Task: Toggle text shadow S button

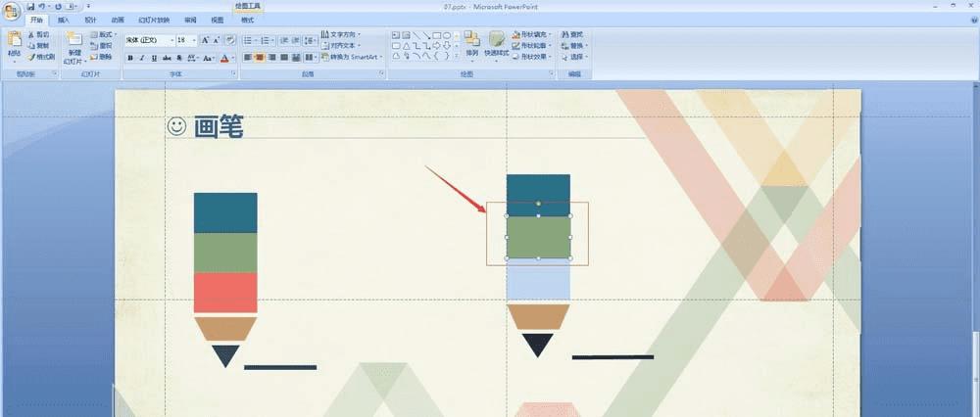Action: (180, 58)
